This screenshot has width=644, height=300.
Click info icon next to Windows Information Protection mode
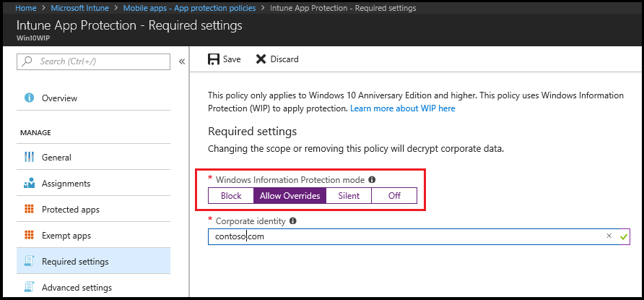click(372, 180)
